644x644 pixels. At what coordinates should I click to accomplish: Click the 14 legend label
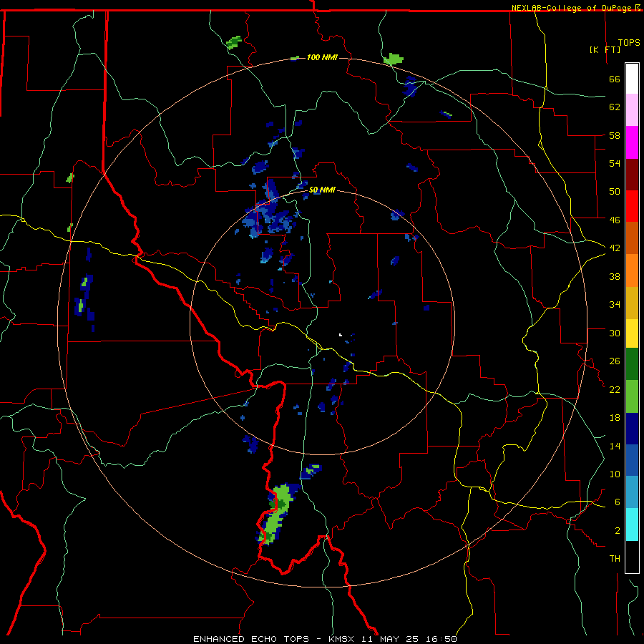(x=615, y=446)
